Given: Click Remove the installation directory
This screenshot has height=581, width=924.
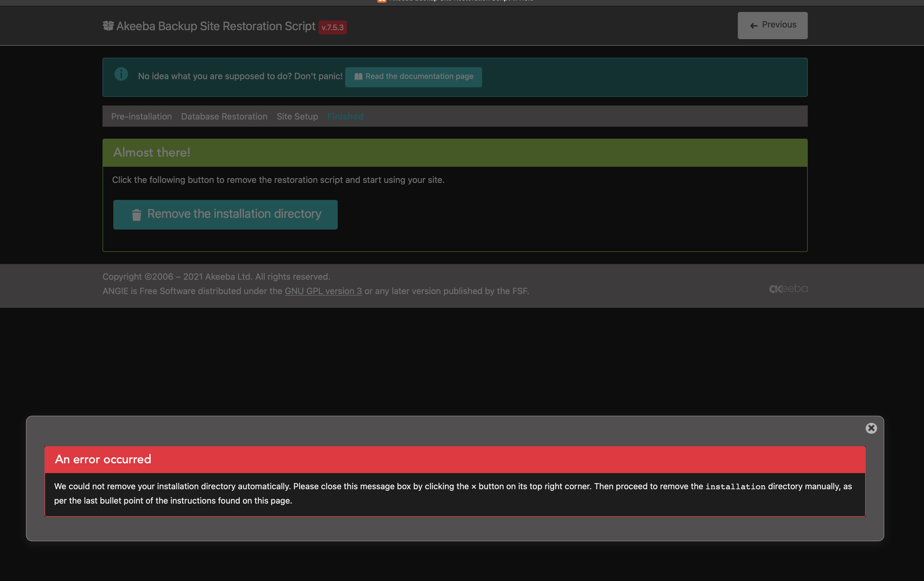Looking at the screenshot, I should 225,214.
